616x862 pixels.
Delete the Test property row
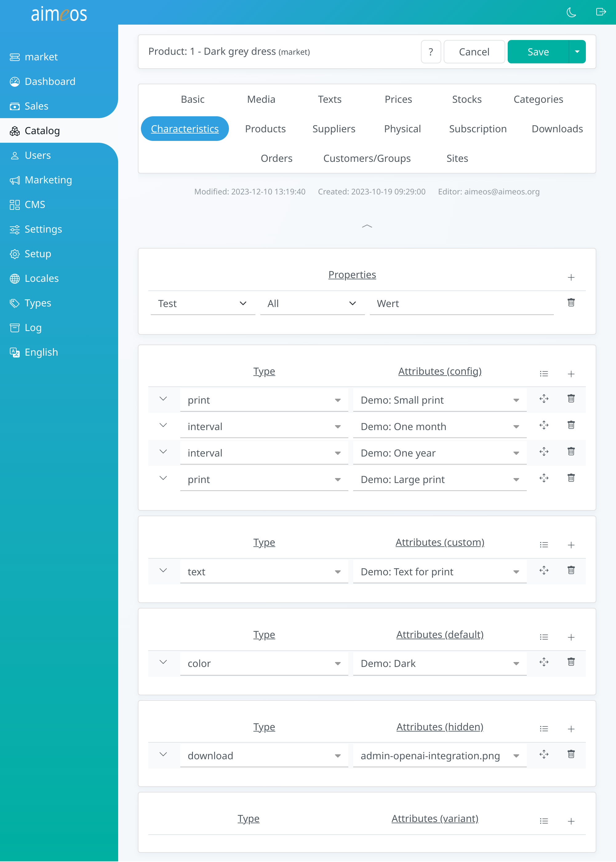[571, 302]
